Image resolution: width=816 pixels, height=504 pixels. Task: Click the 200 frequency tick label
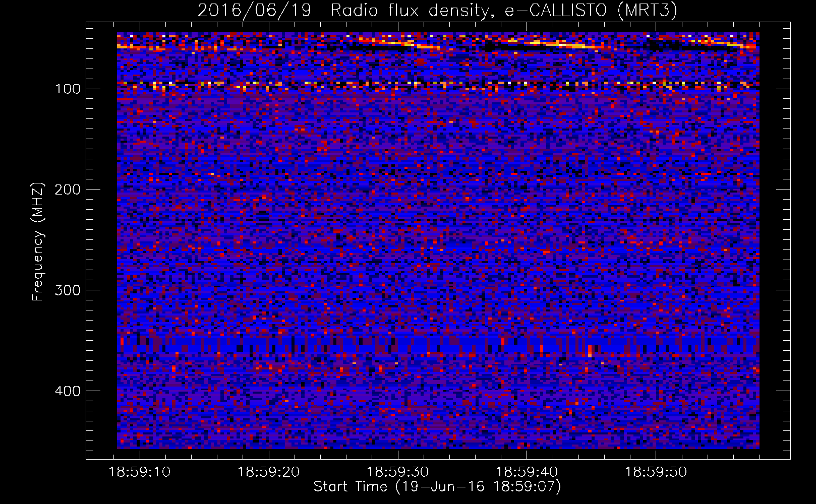click(68, 190)
